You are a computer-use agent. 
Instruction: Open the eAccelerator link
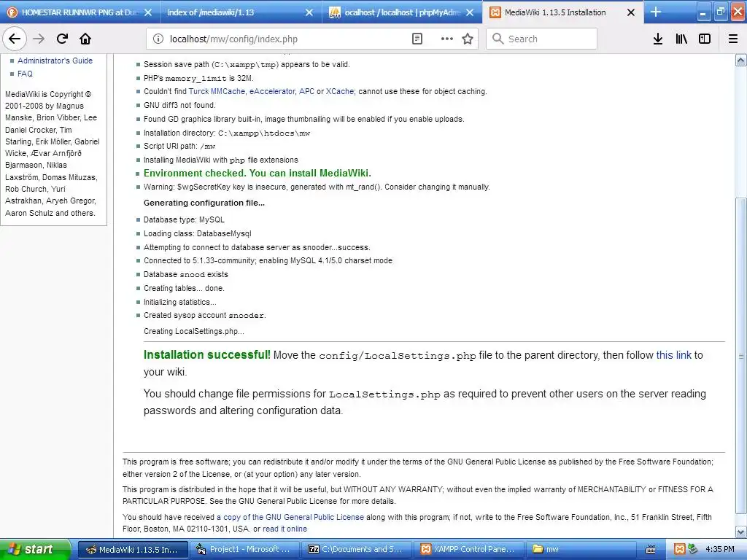272,91
